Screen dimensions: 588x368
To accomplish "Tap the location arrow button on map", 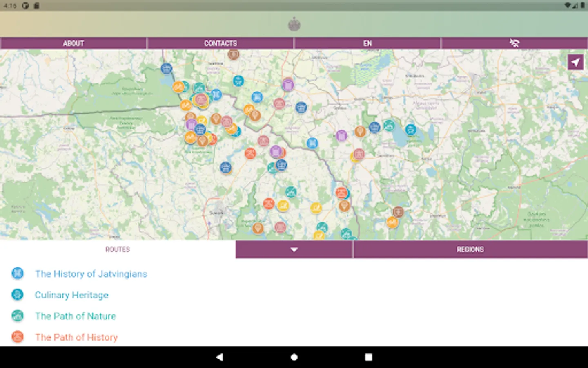I will (575, 62).
